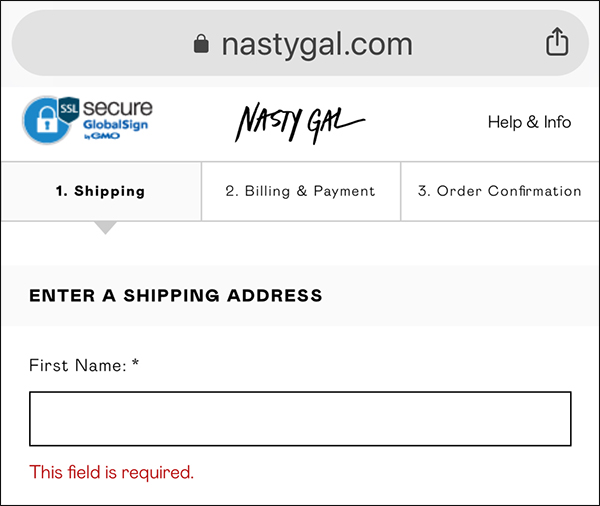Click the 'This field is required.' error message
The width and height of the screenshot is (600, 506).
(x=111, y=472)
